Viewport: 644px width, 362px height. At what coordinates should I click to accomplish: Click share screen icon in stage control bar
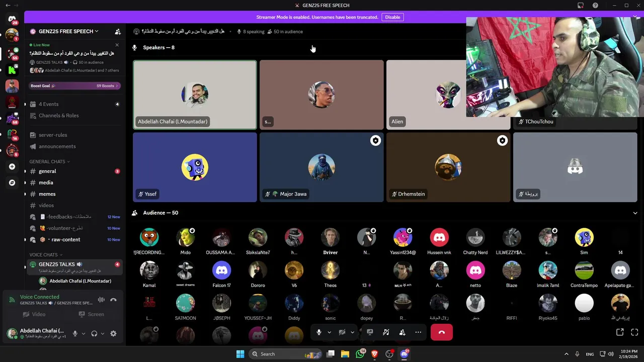(370, 332)
